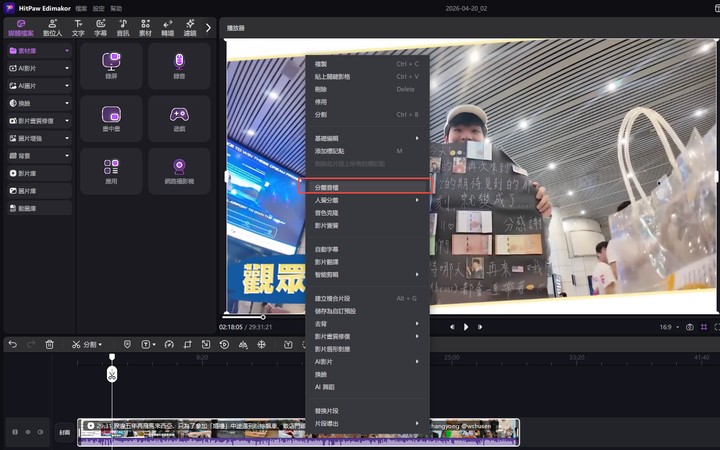Delete the clip with the trash icon
Viewport: 720px width, 450px height.
click(x=50, y=344)
